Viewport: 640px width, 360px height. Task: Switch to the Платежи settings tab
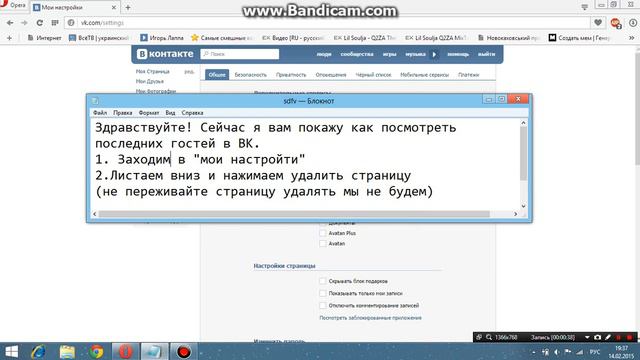pos(469,75)
